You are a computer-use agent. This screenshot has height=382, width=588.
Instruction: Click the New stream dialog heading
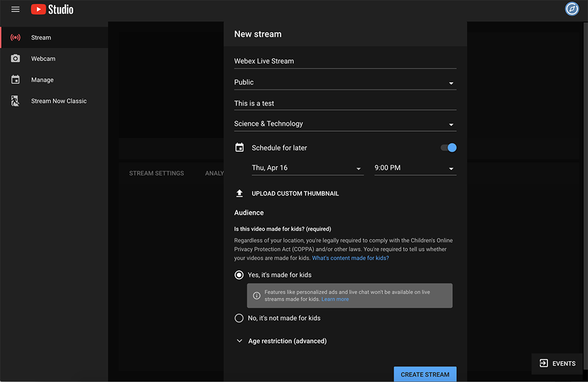[258, 34]
